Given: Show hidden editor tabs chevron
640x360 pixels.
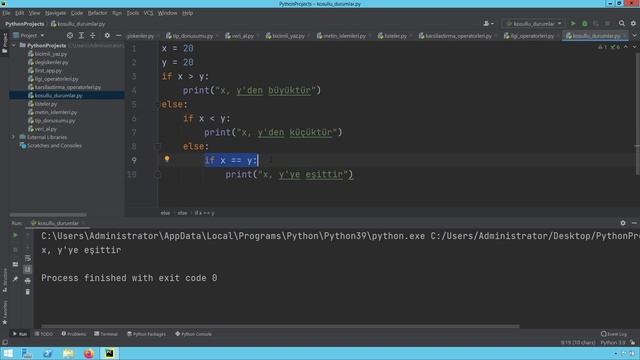Looking at the screenshot, I should point(634,36).
